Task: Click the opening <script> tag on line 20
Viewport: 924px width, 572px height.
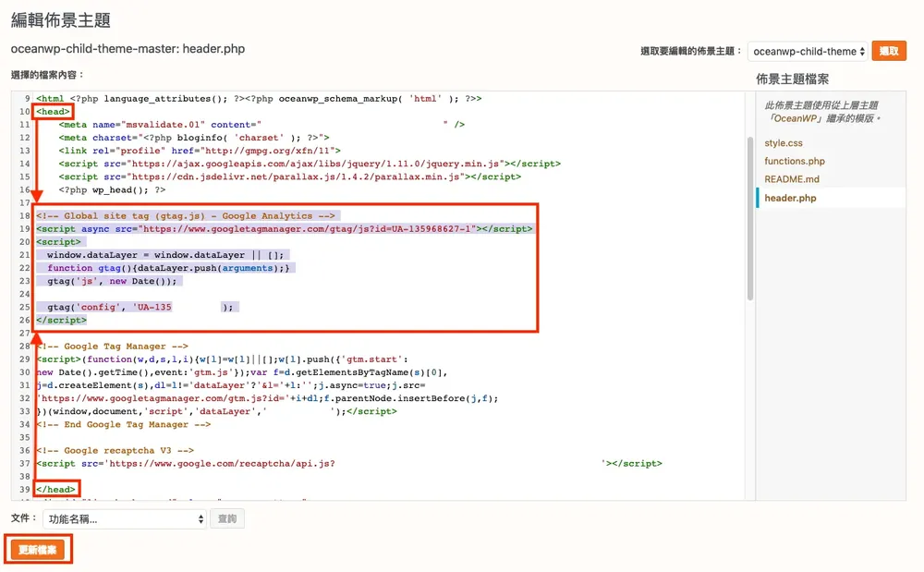Action: [x=58, y=242]
